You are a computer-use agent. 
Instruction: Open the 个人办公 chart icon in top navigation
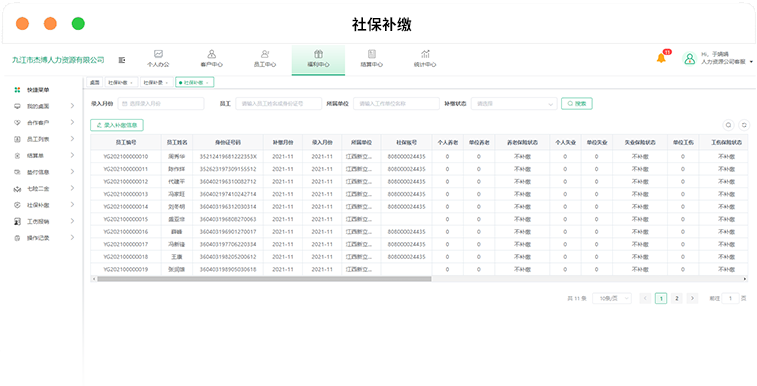click(158, 54)
